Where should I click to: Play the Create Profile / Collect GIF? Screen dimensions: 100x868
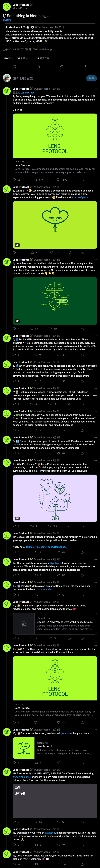55,301
